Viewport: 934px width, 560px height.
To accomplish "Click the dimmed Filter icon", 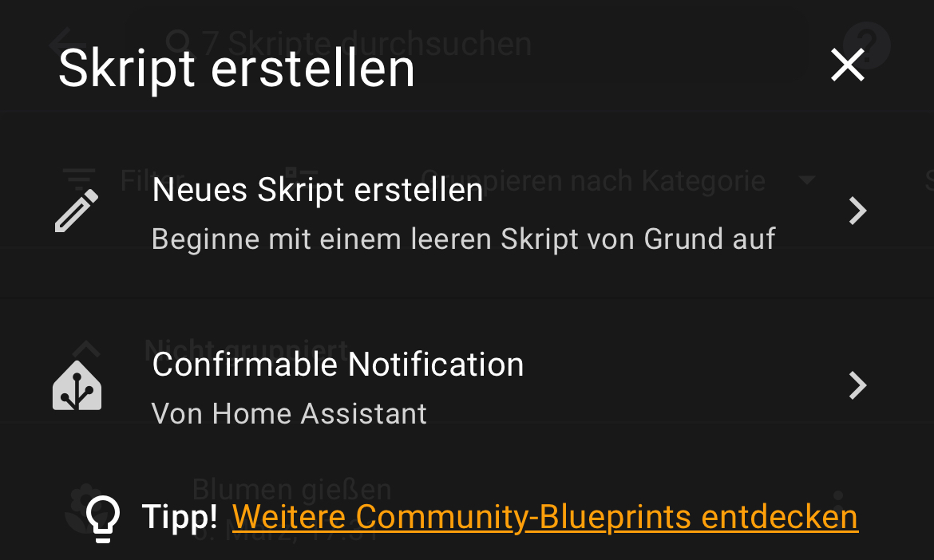I will coord(79,179).
